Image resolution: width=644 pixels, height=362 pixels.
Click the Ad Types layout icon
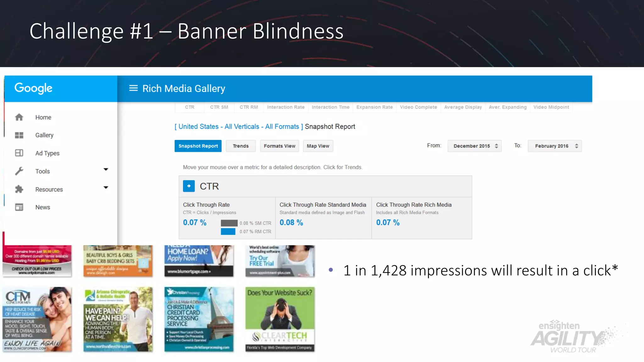click(x=19, y=153)
